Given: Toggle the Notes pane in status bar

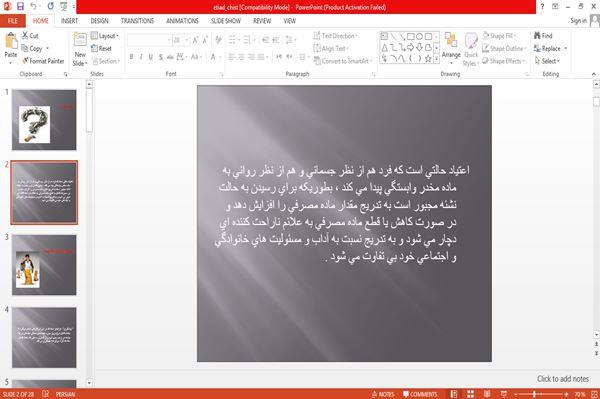Looking at the screenshot, I should click(383, 394).
